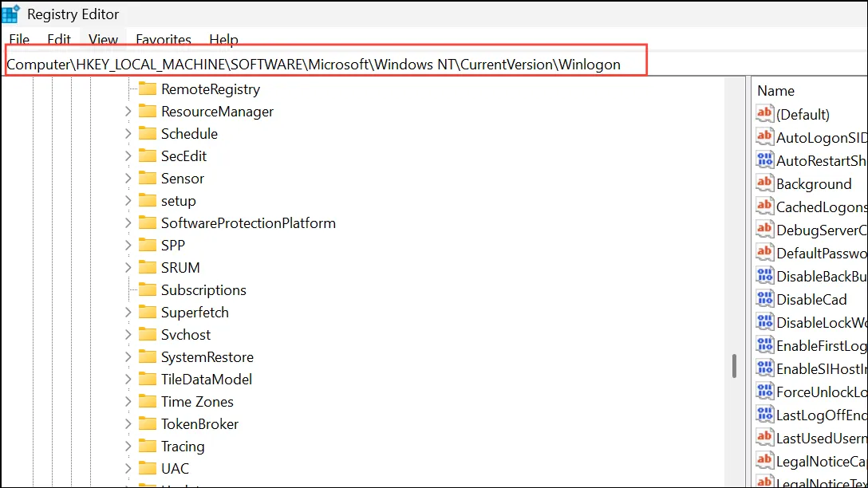
Task: Select the SoftwareProtectionPlatform folder icon
Action: pyautogui.click(x=148, y=222)
